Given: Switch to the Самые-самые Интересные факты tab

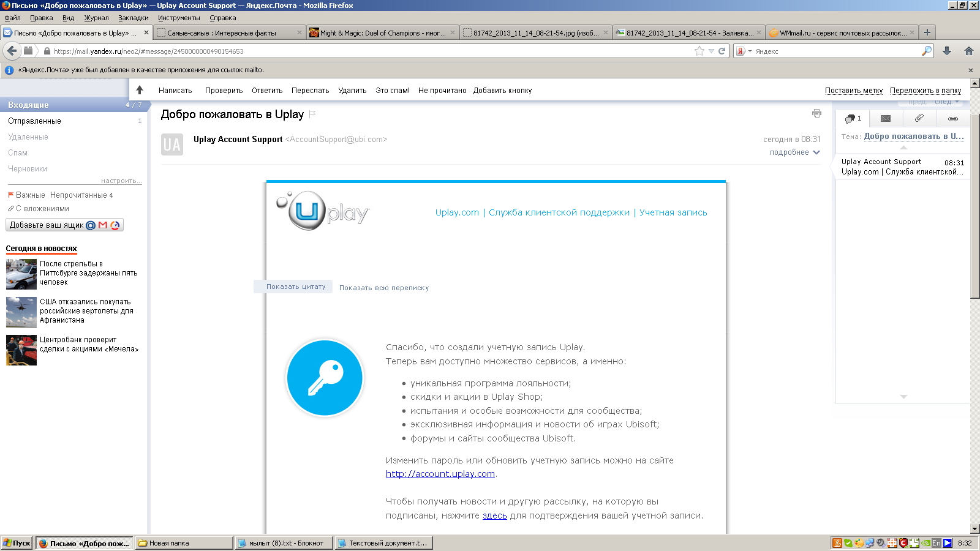Looking at the screenshot, I should [229, 33].
